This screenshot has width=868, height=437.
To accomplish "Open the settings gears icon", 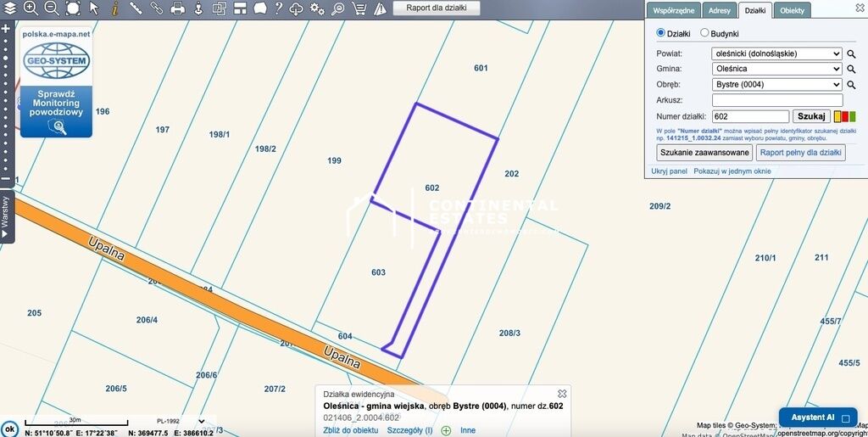I will (x=317, y=8).
